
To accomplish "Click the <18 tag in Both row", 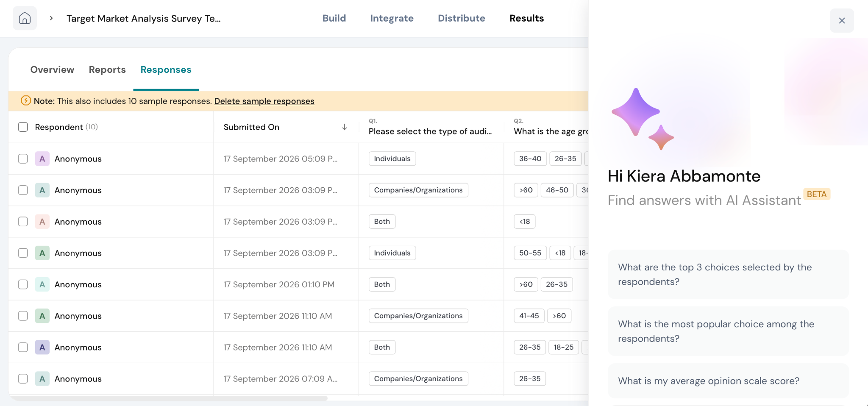I will pyautogui.click(x=524, y=221).
